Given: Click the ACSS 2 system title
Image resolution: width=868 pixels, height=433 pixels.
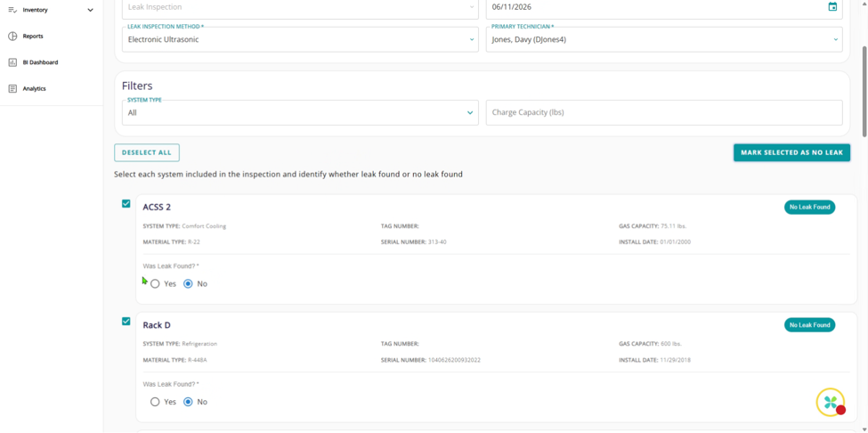Looking at the screenshot, I should [x=157, y=207].
